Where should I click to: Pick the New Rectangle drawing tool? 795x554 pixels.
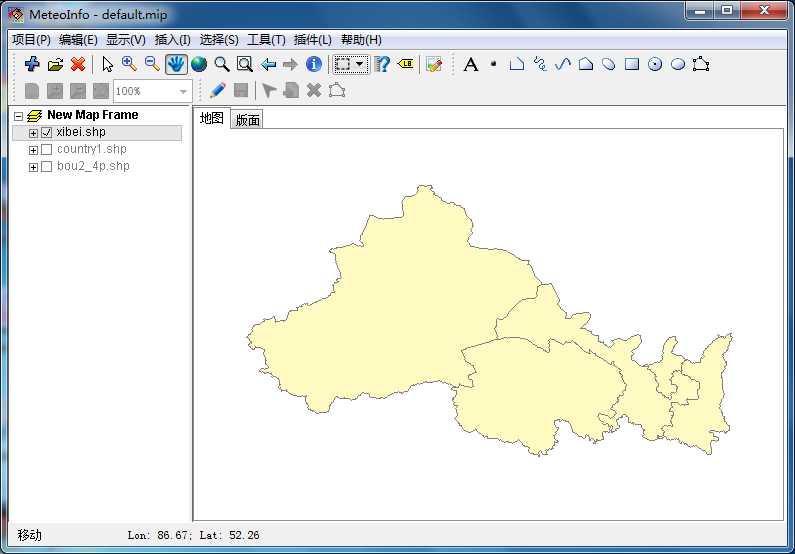pyautogui.click(x=632, y=65)
